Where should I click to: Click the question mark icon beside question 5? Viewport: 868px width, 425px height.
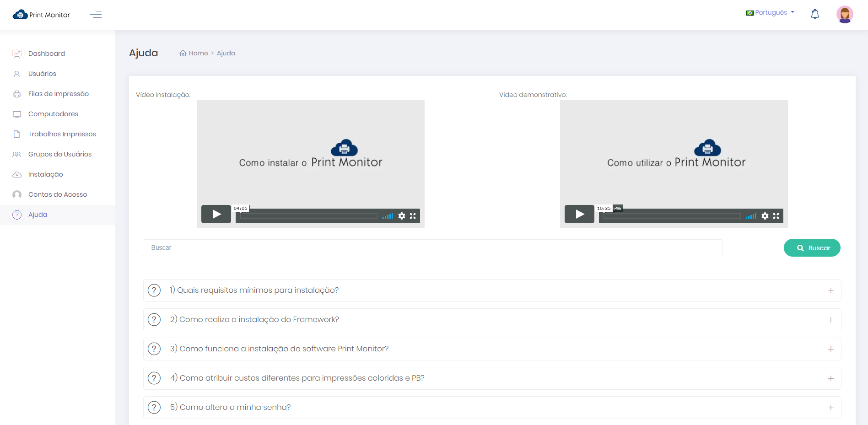click(x=154, y=407)
